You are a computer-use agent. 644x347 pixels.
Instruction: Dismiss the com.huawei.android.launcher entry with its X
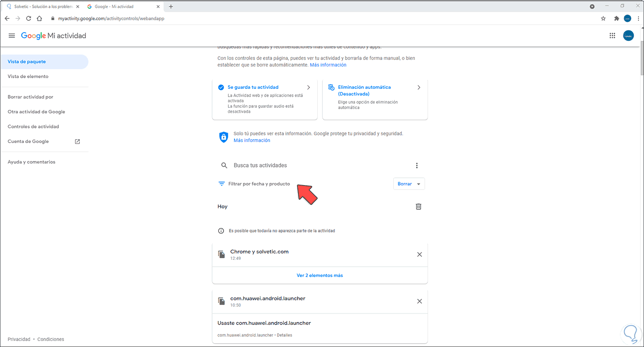coord(419,301)
